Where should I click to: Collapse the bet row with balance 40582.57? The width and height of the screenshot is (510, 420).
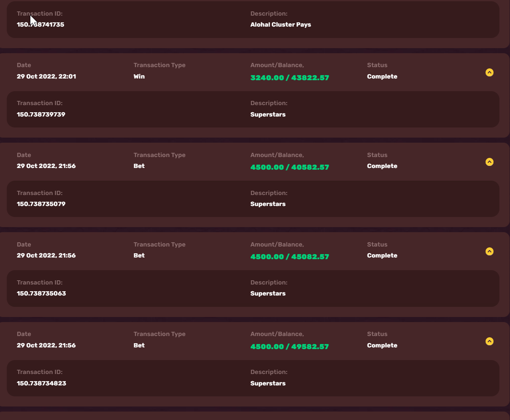pos(489,162)
